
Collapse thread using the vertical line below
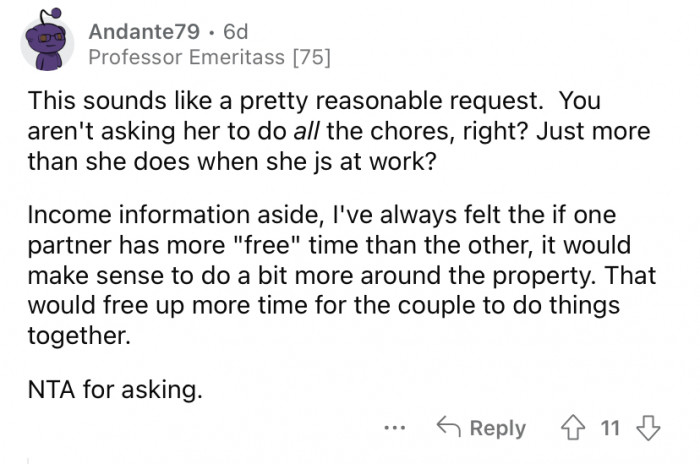[x=29, y=458]
